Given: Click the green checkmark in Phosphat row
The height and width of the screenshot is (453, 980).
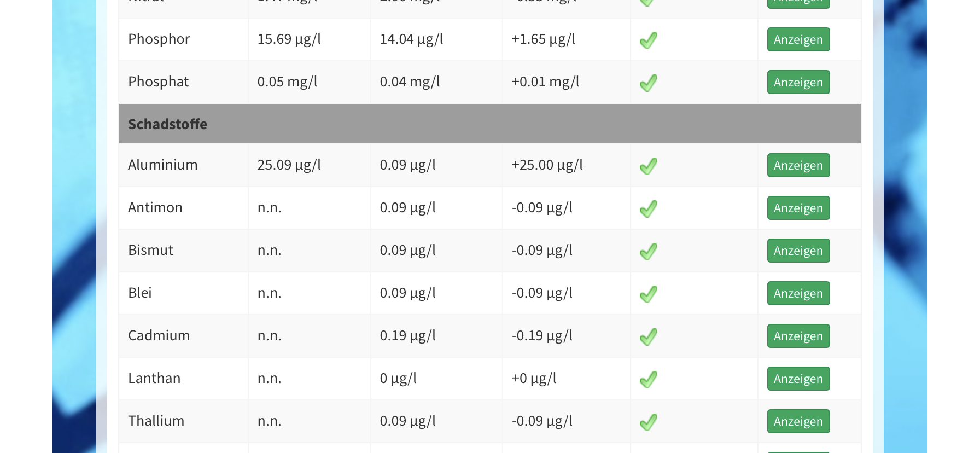Looking at the screenshot, I should click(649, 83).
